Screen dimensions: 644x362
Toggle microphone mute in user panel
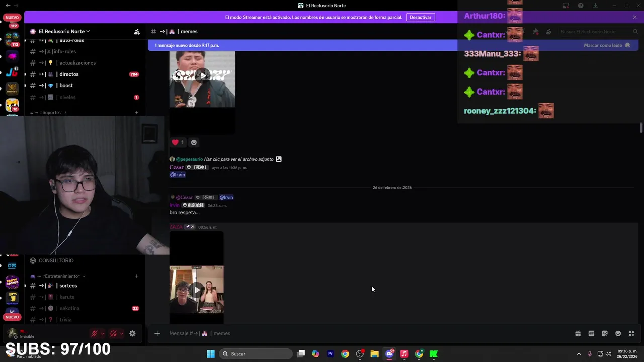(94, 333)
